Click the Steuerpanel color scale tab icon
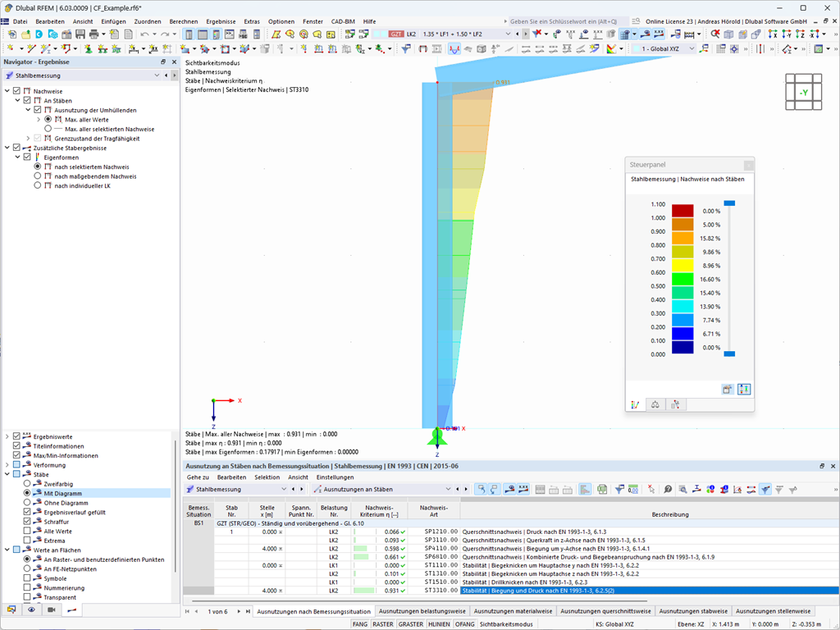The image size is (840, 630). click(x=635, y=404)
